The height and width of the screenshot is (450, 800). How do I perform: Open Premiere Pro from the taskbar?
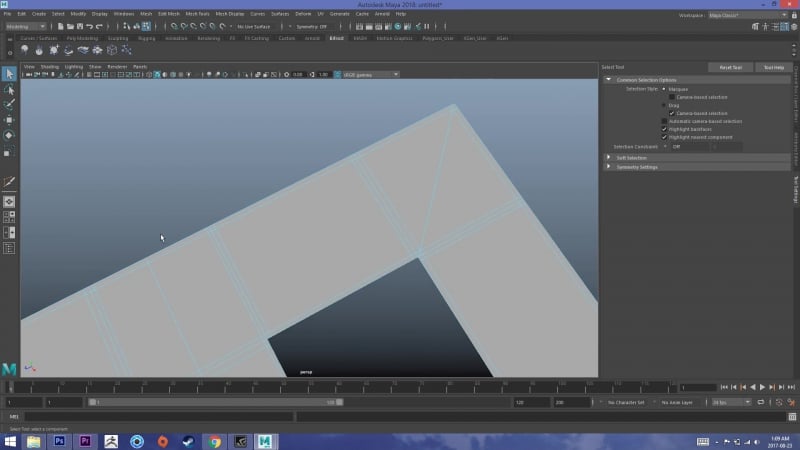[x=85, y=441]
